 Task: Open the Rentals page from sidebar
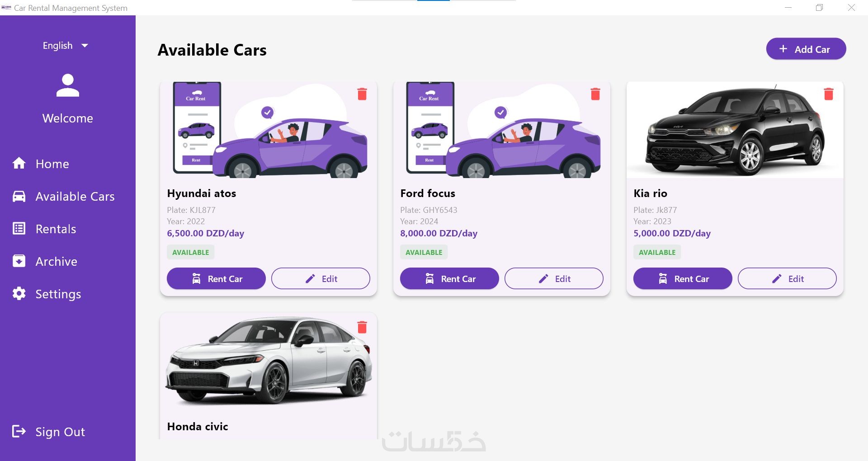56,229
